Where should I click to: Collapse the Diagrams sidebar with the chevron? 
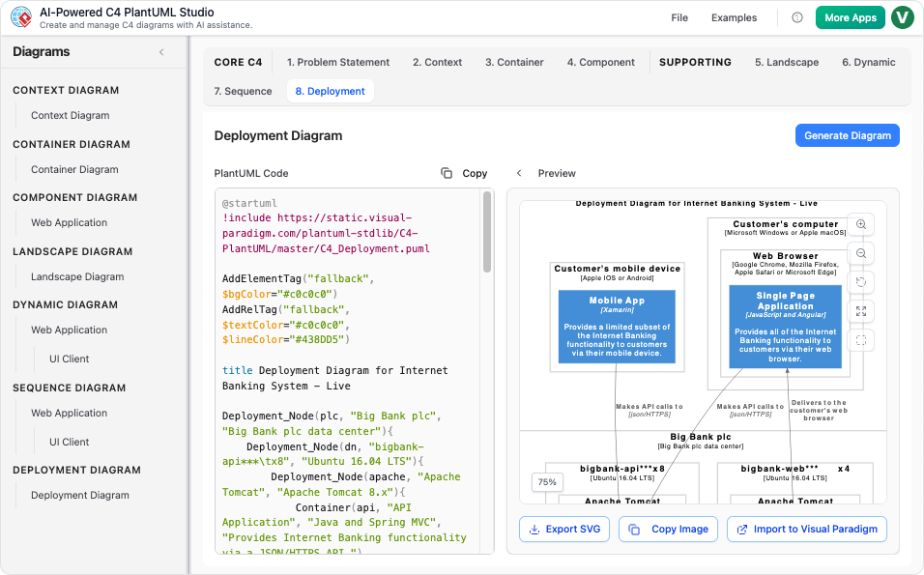pos(161,52)
